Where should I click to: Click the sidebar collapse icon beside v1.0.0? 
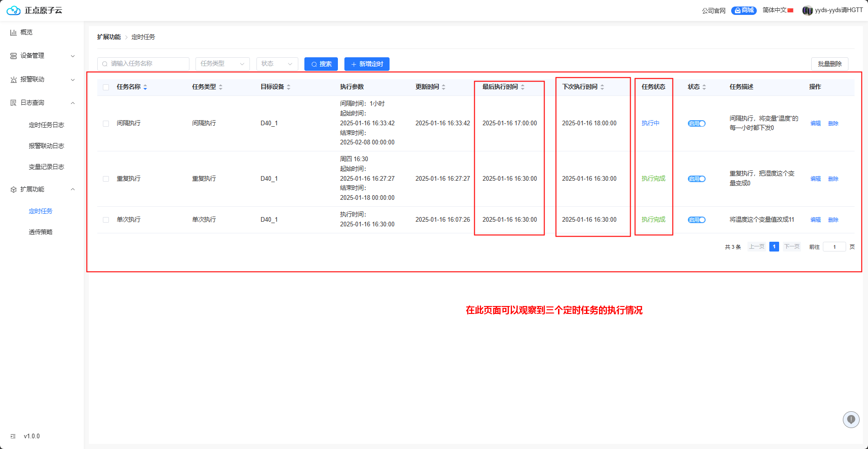13,436
